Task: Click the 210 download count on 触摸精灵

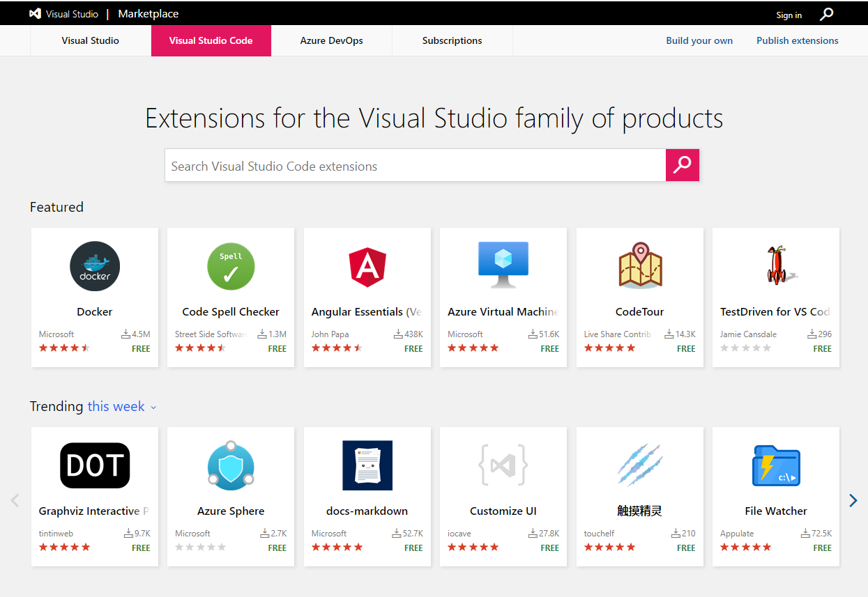Action: pyautogui.click(x=689, y=534)
